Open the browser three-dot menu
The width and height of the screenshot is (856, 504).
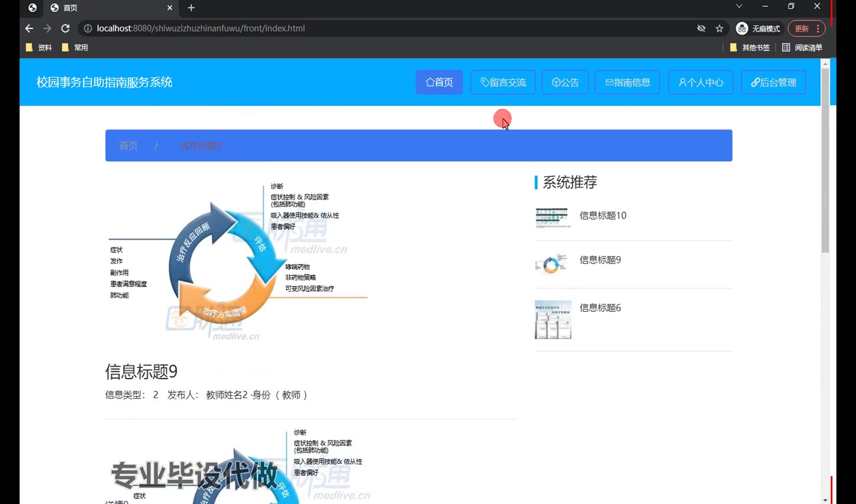tap(818, 28)
